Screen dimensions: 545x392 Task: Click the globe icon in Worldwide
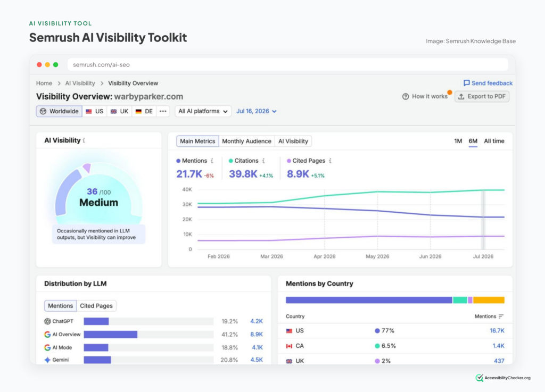tap(43, 111)
